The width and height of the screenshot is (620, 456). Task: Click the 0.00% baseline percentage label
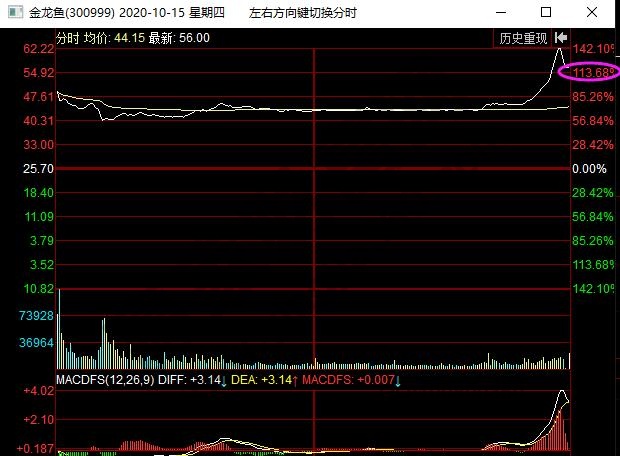[589, 169]
